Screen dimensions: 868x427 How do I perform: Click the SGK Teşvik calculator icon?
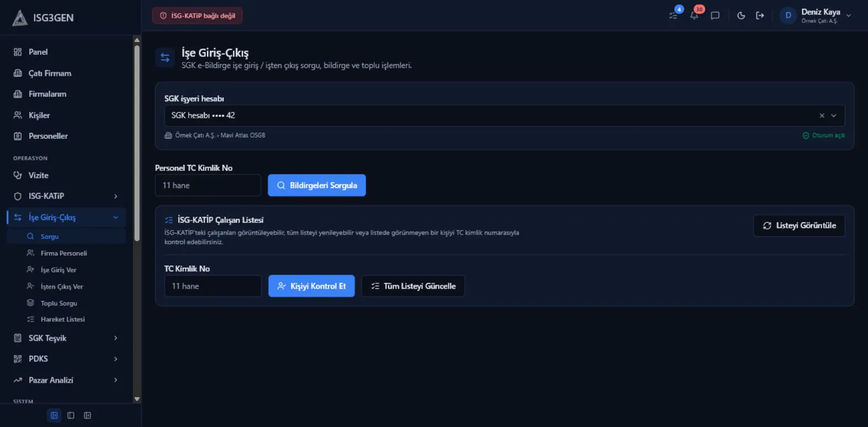coord(18,338)
